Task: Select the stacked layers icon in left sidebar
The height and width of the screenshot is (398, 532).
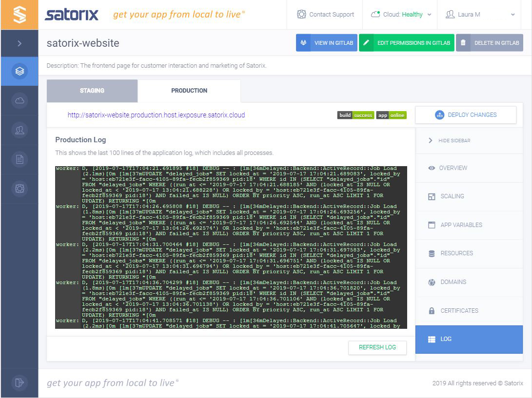Action: point(20,71)
